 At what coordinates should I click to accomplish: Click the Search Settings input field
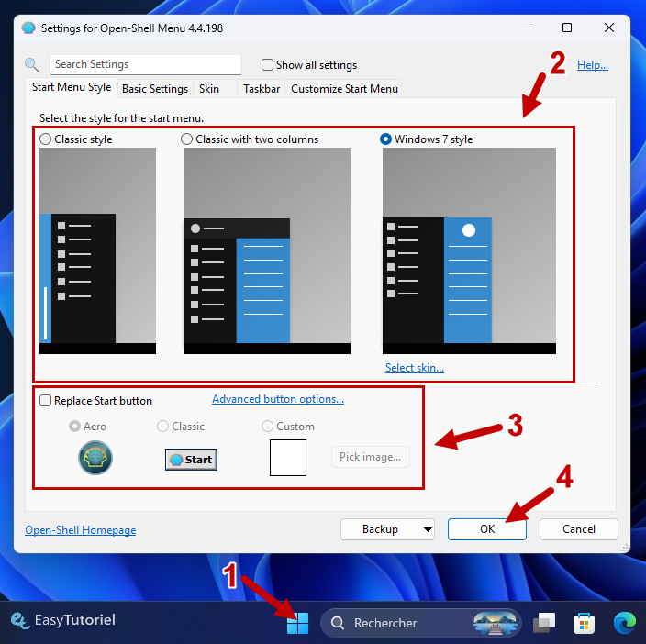pyautogui.click(x=146, y=64)
